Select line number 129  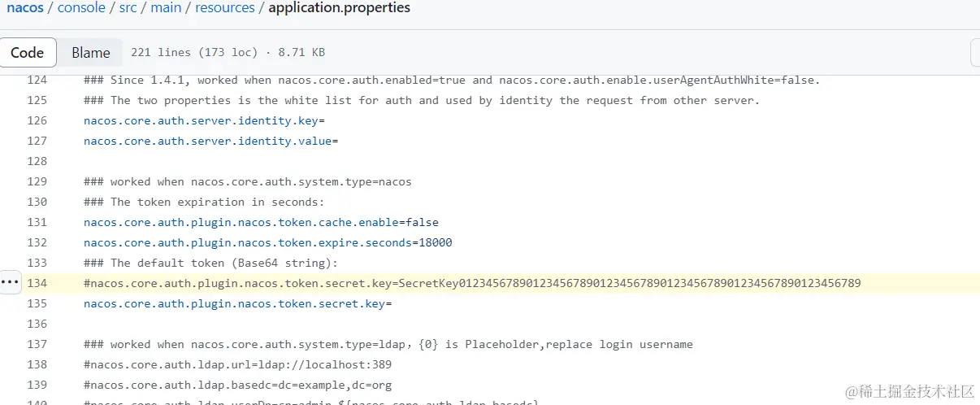click(37, 182)
